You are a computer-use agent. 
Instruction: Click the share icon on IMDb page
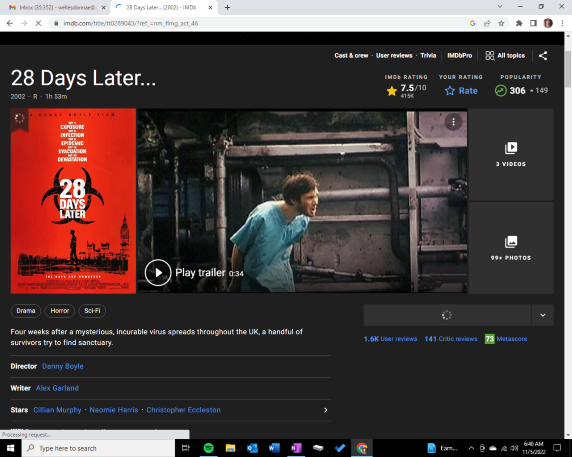(543, 55)
